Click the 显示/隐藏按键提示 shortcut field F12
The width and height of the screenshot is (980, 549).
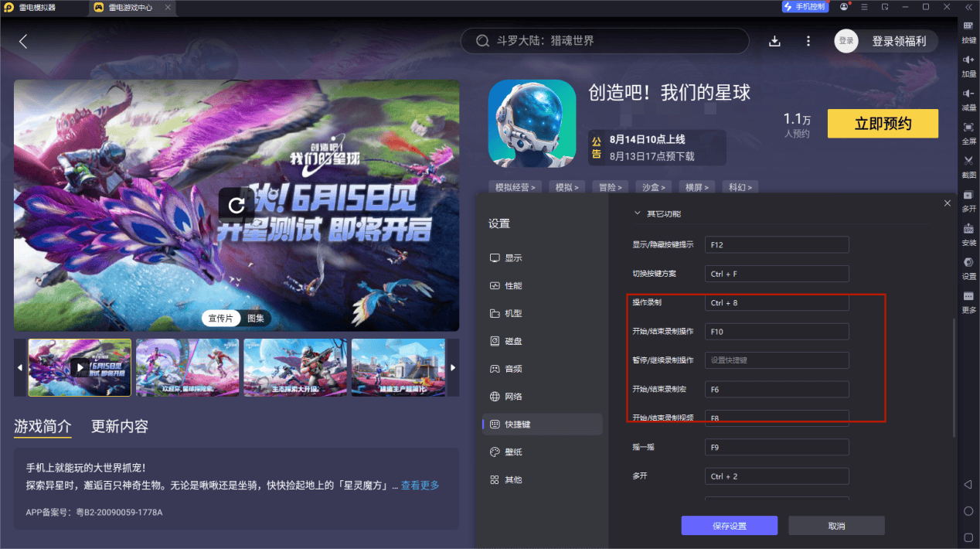click(x=777, y=244)
